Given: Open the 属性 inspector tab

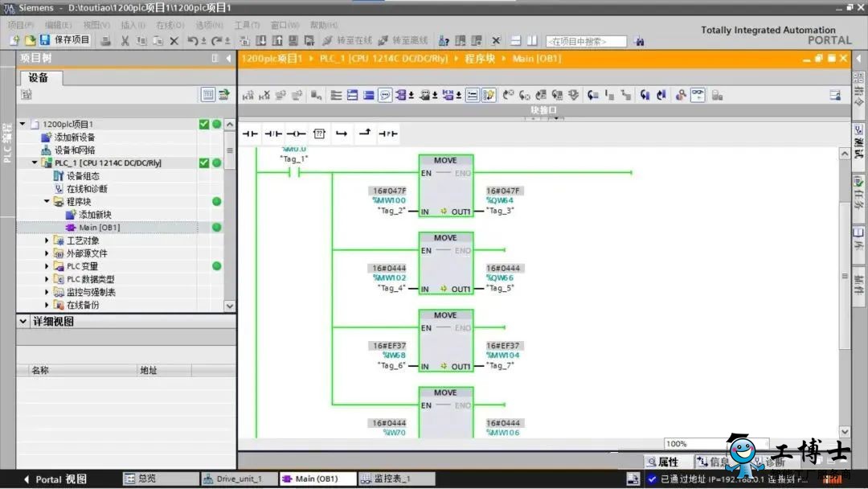Looking at the screenshot, I should coord(668,462).
